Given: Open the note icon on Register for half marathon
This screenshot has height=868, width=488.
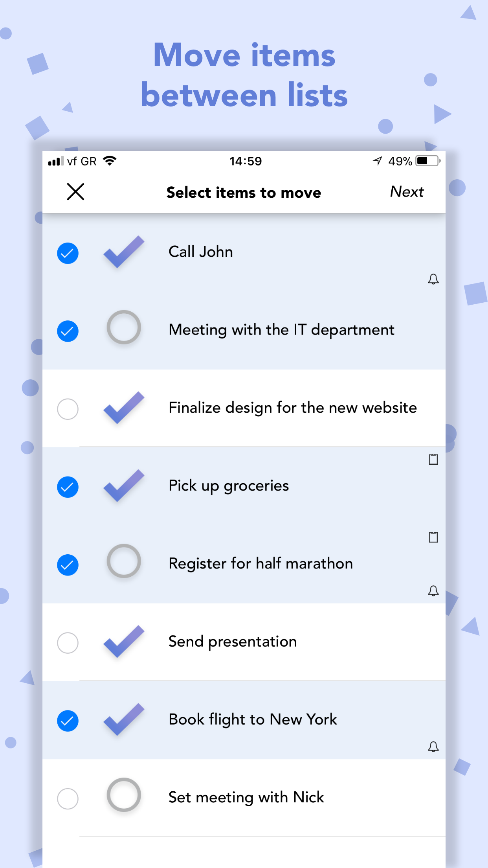Looking at the screenshot, I should pyautogui.click(x=433, y=537).
